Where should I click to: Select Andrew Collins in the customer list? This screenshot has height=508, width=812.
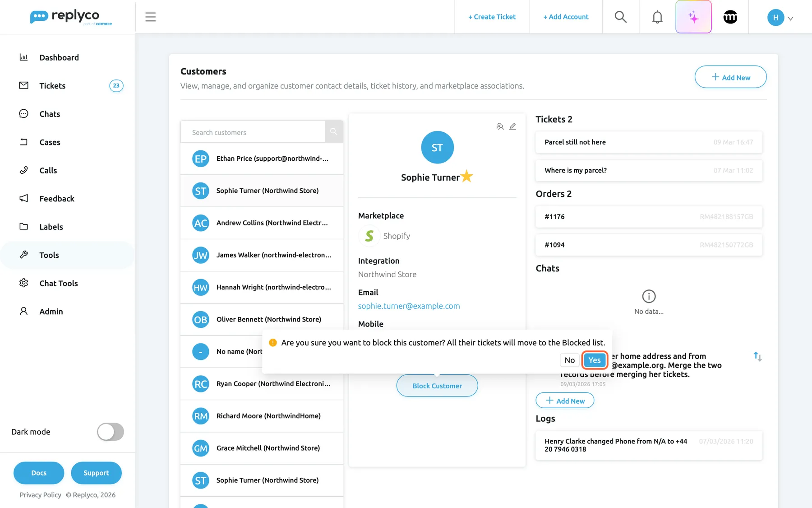pyautogui.click(x=262, y=223)
